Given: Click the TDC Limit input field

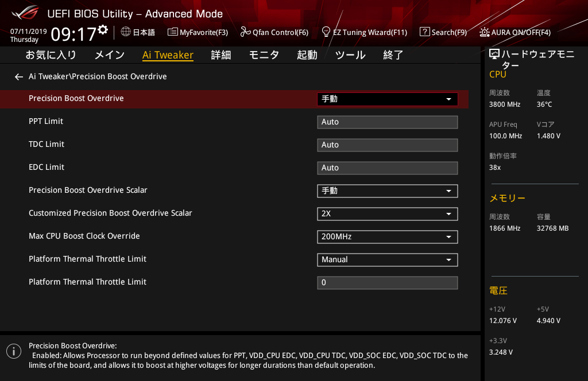Looking at the screenshot, I should point(388,145).
